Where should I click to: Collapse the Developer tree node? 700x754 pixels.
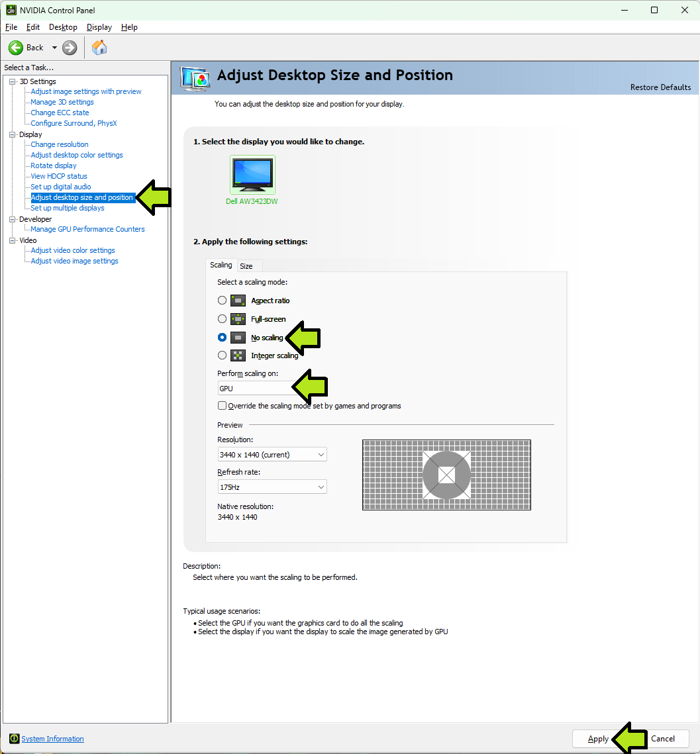tap(13, 219)
